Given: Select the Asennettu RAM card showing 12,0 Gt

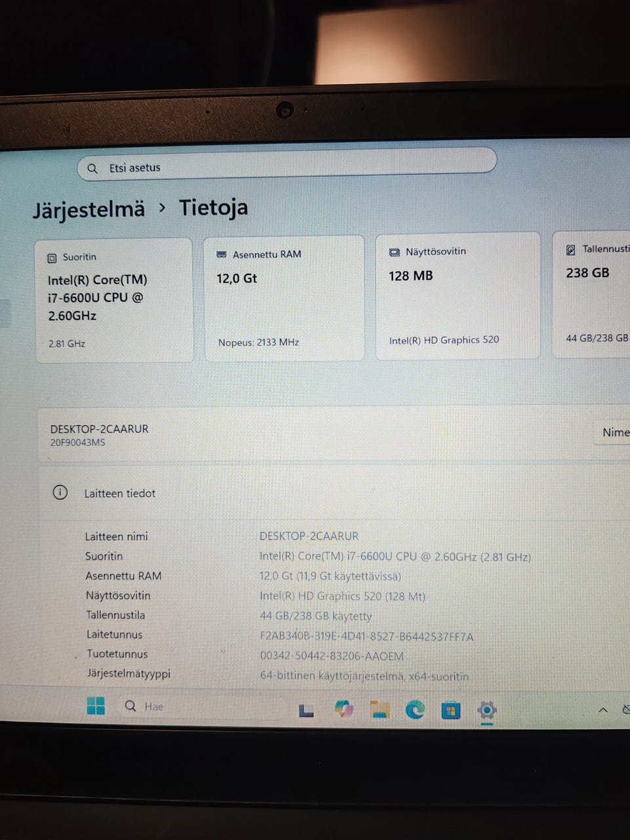Looking at the screenshot, I should 284,298.
